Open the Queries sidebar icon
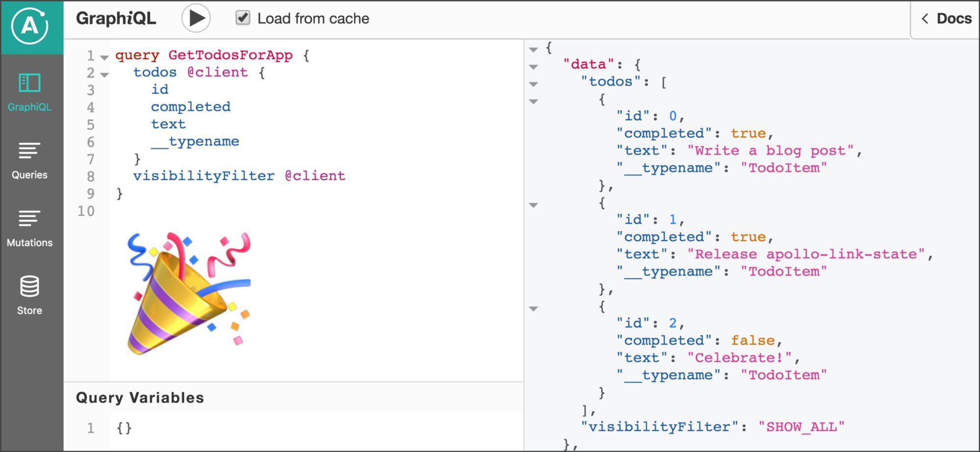980x452 pixels. 29,151
